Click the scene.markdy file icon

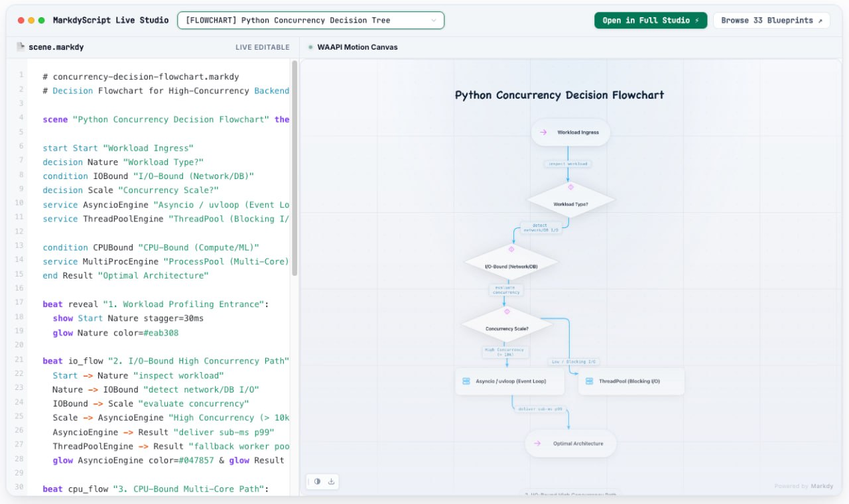pyautogui.click(x=21, y=47)
